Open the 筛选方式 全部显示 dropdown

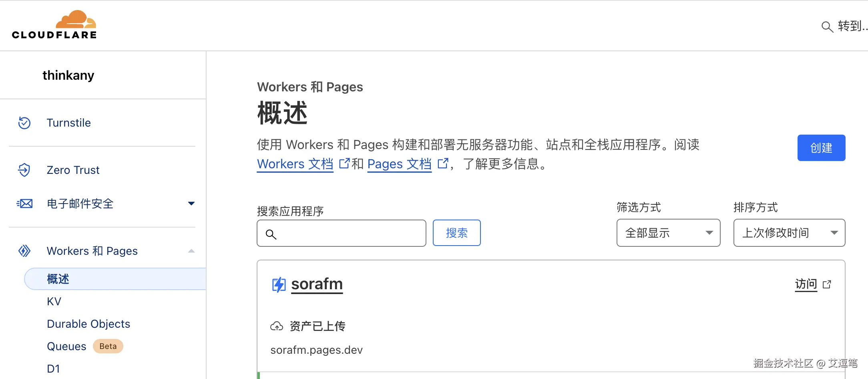click(668, 233)
